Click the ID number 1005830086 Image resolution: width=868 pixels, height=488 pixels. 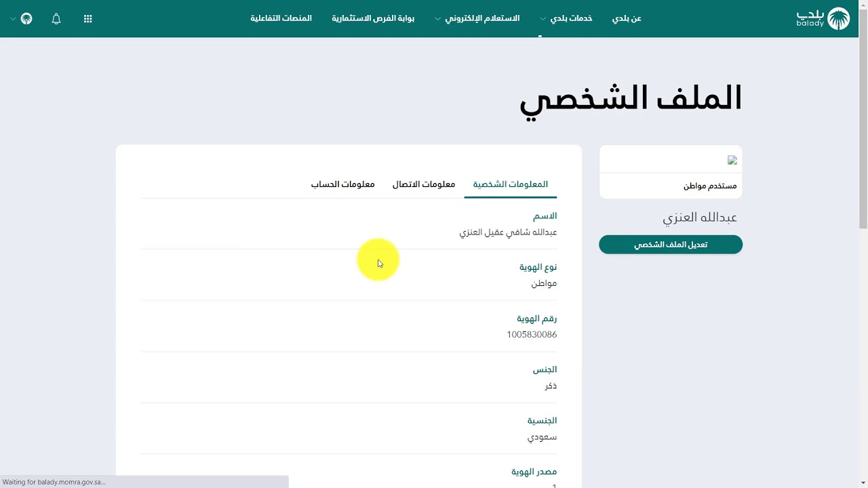click(532, 335)
